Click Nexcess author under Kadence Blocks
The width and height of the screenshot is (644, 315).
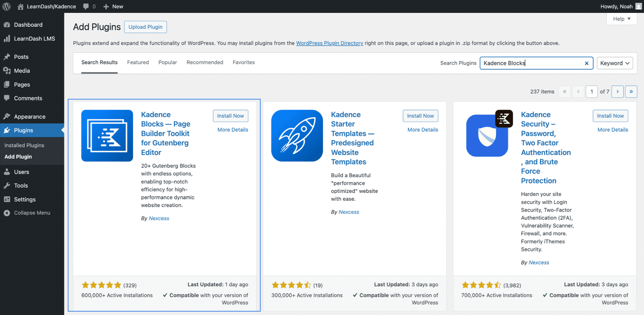click(159, 218)
